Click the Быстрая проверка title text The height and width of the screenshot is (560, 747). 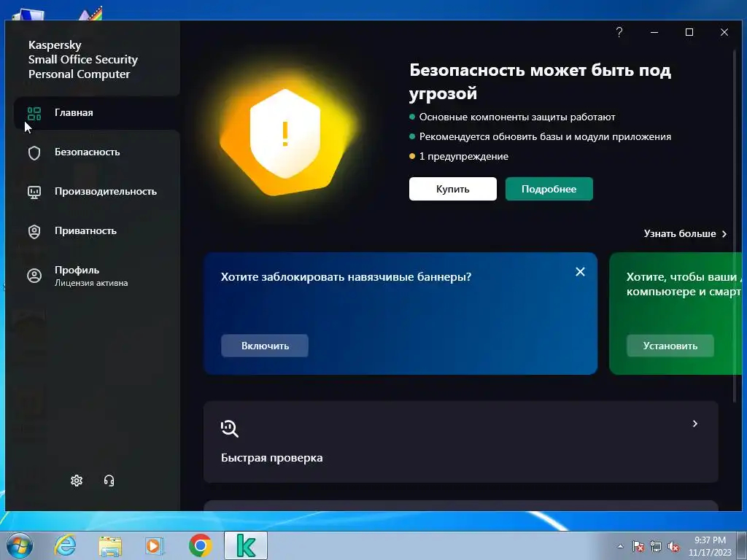point(271,458)
